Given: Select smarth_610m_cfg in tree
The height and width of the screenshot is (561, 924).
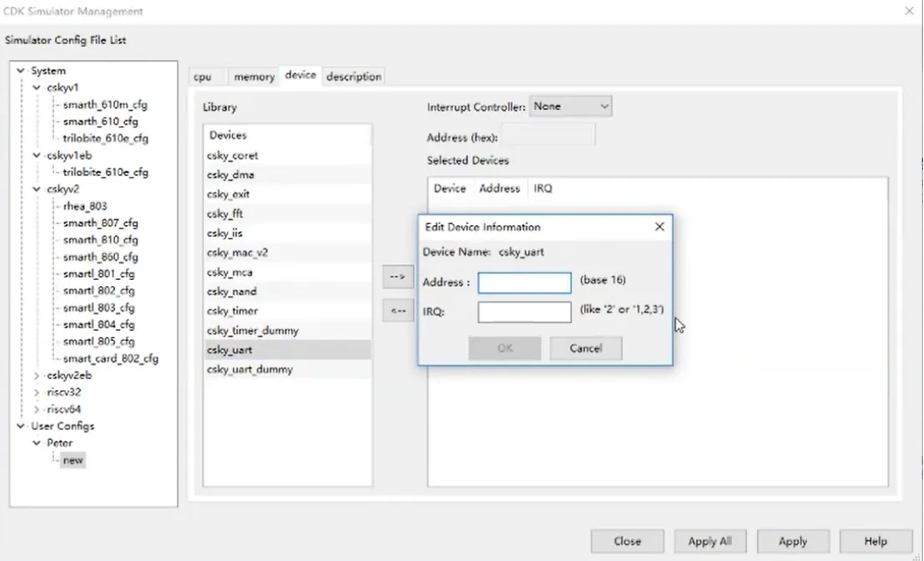Looking at the screenshot, I should (105, 105).
